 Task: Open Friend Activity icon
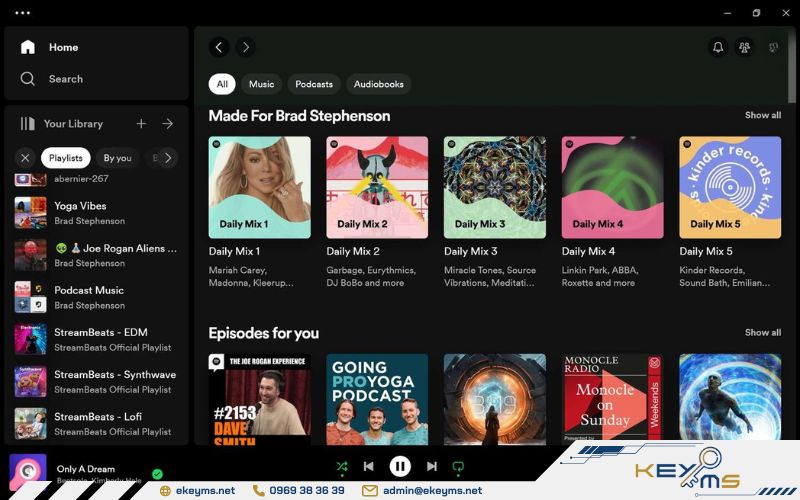coord(744,47)
